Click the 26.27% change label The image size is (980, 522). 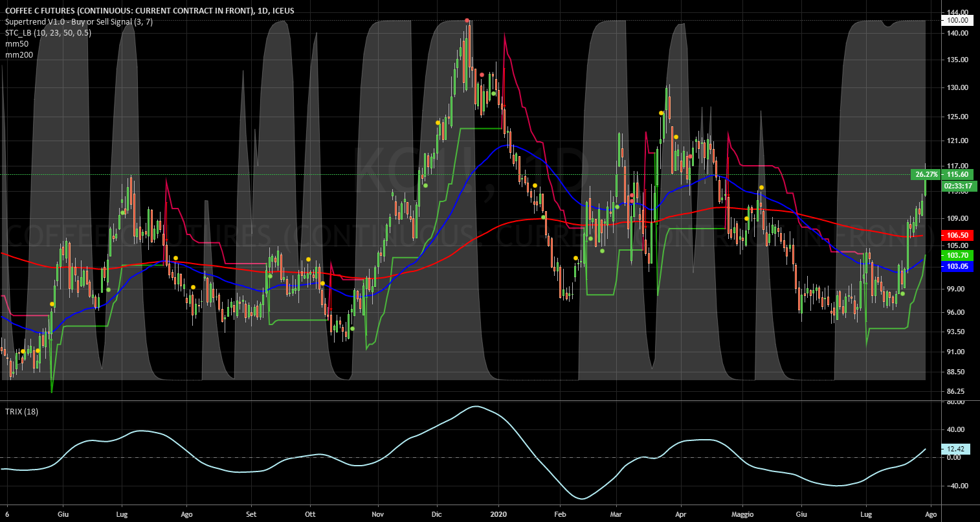[x=927, y=174]
